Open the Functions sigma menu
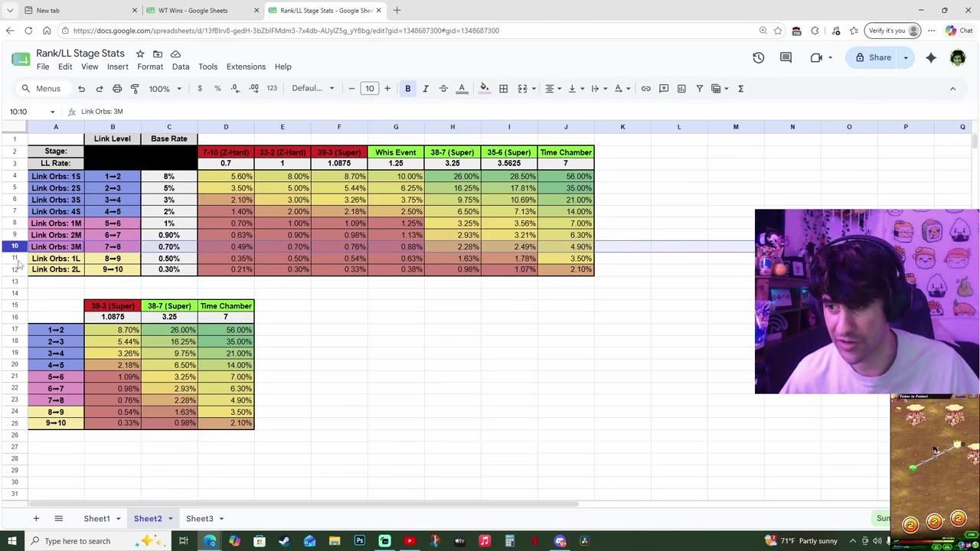Image resolution: width=980 pixels, height=551 pixels. (740, 89)
